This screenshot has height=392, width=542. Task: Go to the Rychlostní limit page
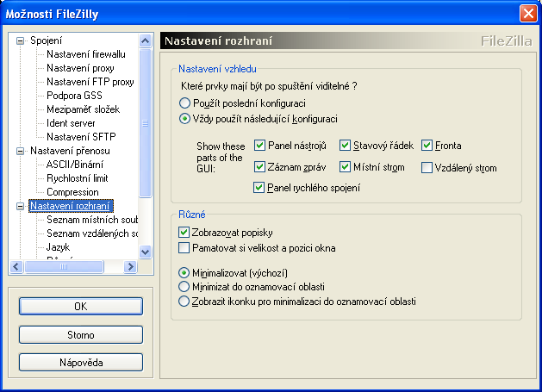pyautogui.click(x=78, y=178)
